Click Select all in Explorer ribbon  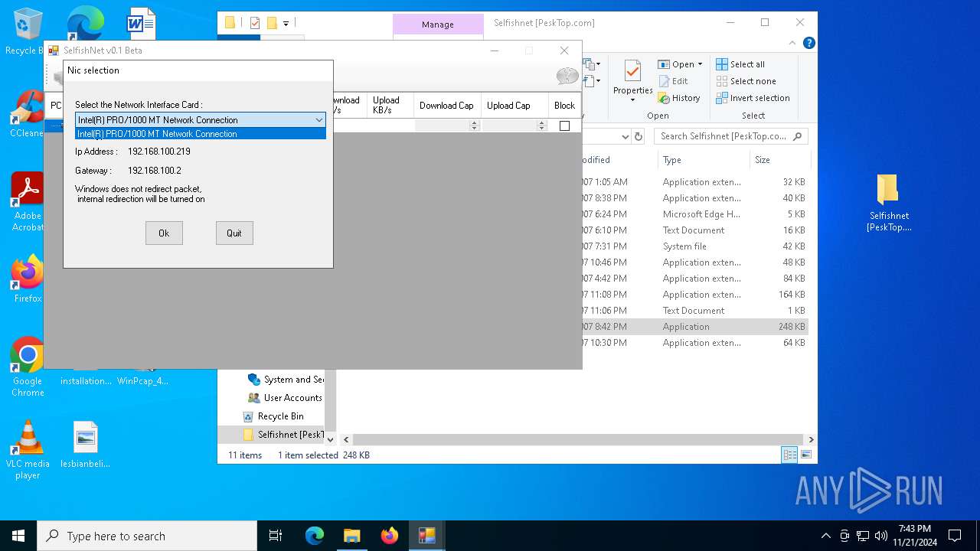pos(740,64)
